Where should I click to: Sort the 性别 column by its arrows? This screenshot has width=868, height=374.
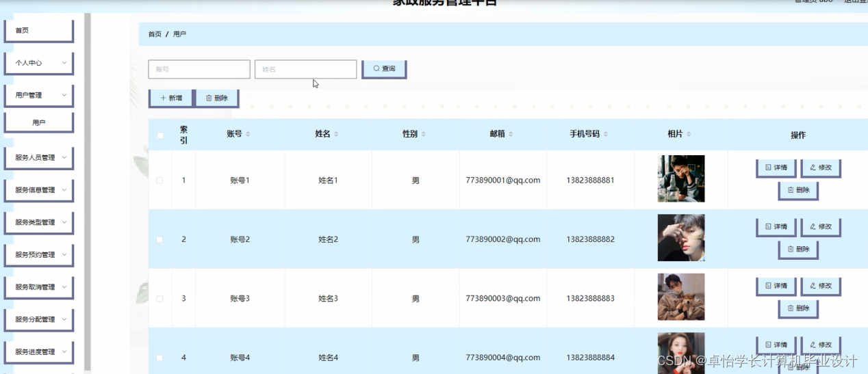coord(424,135)
